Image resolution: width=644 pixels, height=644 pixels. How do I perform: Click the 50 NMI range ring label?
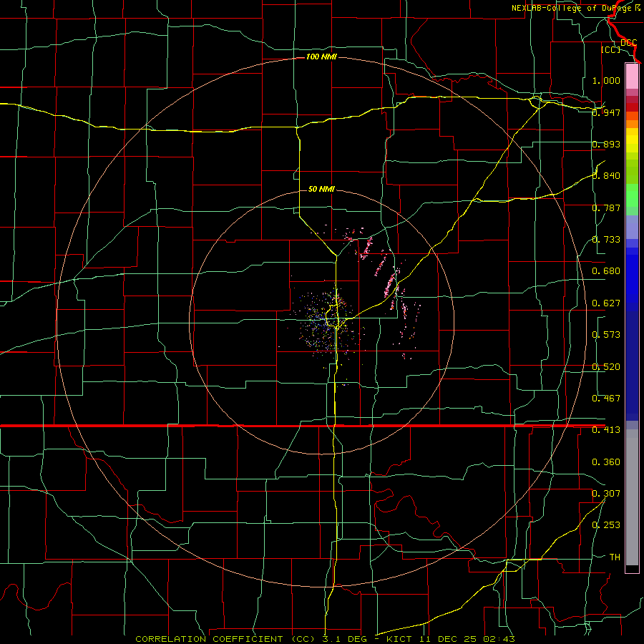point(321,190)
